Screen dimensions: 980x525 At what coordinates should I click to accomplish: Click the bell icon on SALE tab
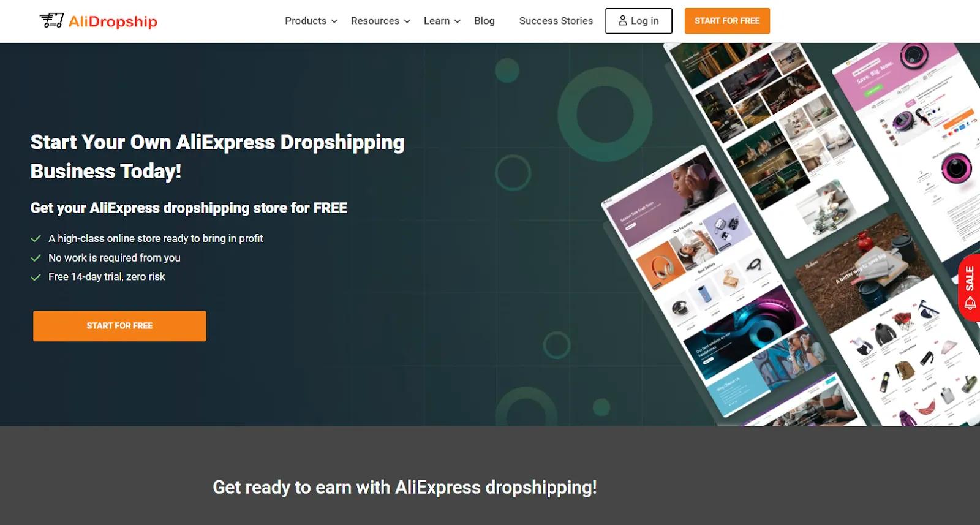pos(970,303)
